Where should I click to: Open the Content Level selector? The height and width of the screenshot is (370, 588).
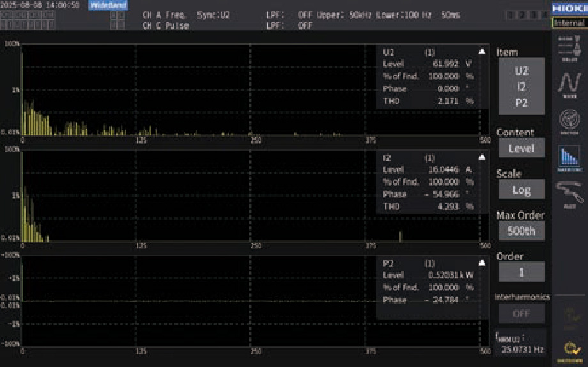point(521,148)
